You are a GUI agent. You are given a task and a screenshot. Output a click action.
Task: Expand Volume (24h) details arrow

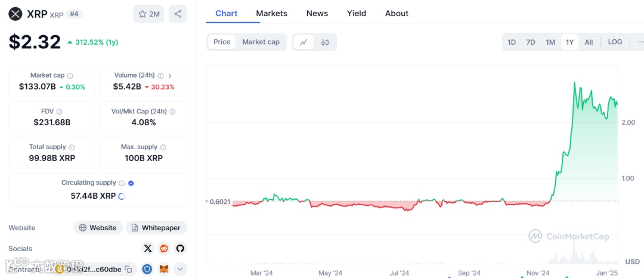point(170,76)
